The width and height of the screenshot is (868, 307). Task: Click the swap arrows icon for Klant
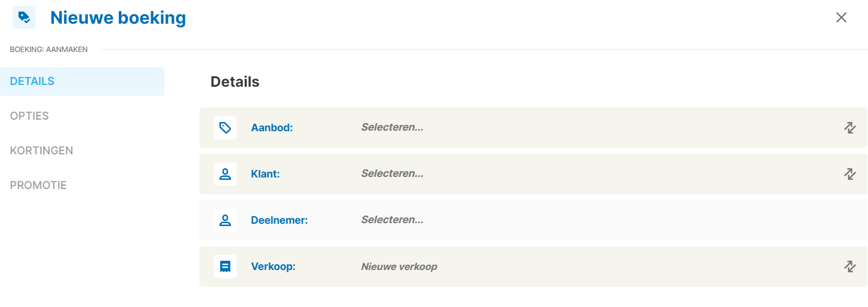(850, 174)
